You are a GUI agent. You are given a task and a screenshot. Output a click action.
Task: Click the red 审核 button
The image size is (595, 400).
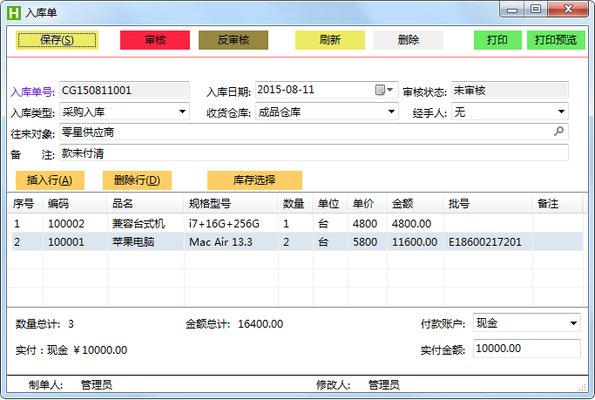click(x=155, y=40)
